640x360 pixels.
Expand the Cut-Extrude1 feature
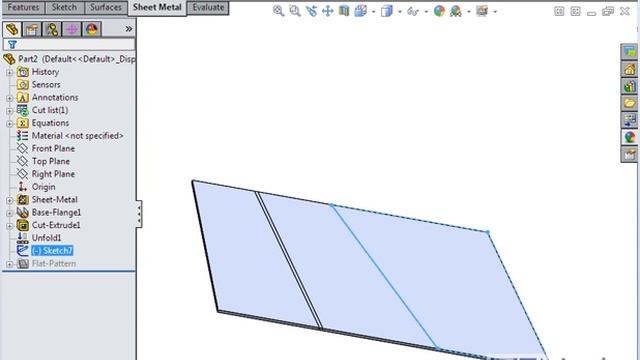coord(9,226)
